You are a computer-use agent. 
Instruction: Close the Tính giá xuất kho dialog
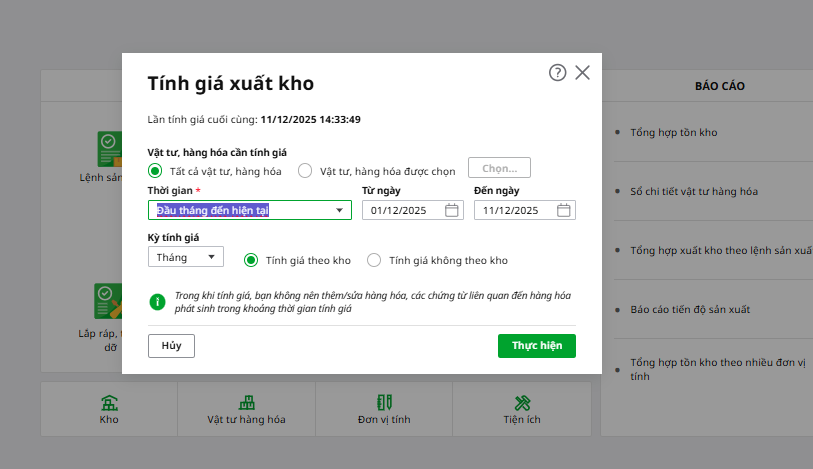tap(583, 73)
